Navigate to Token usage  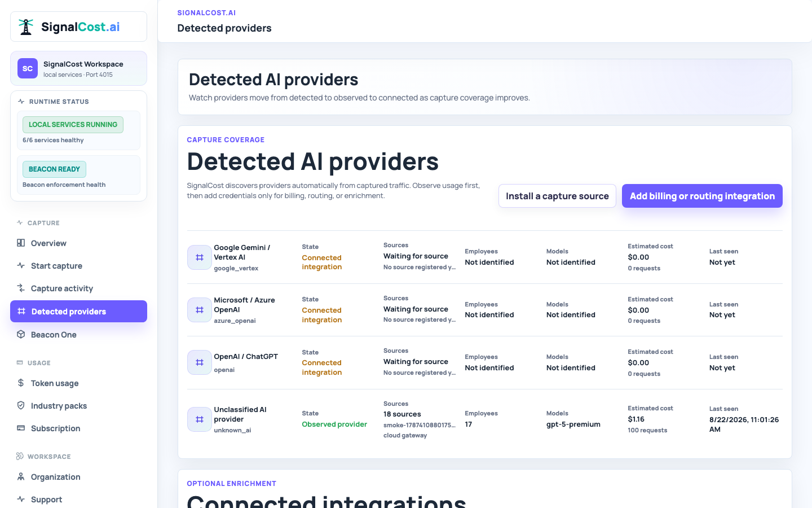click(78, 383)
